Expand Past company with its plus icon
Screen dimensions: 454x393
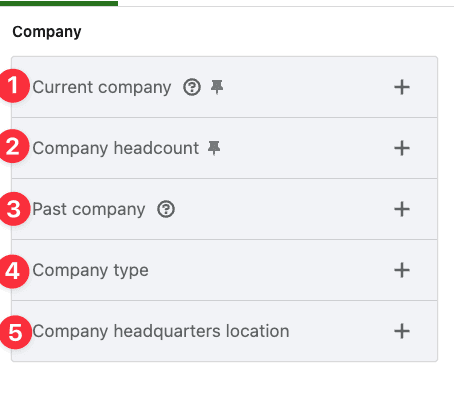pyautogui.click(x=402, y=209)
